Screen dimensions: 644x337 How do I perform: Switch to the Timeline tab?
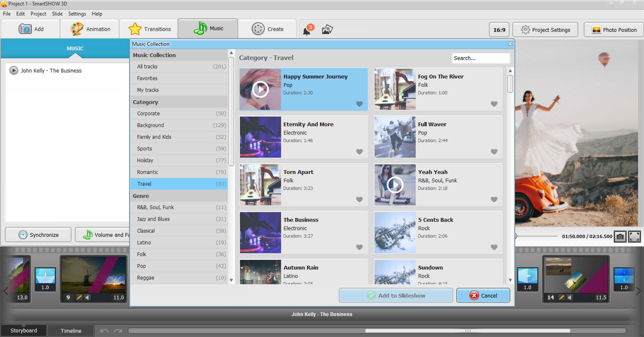tap(71, 331)
